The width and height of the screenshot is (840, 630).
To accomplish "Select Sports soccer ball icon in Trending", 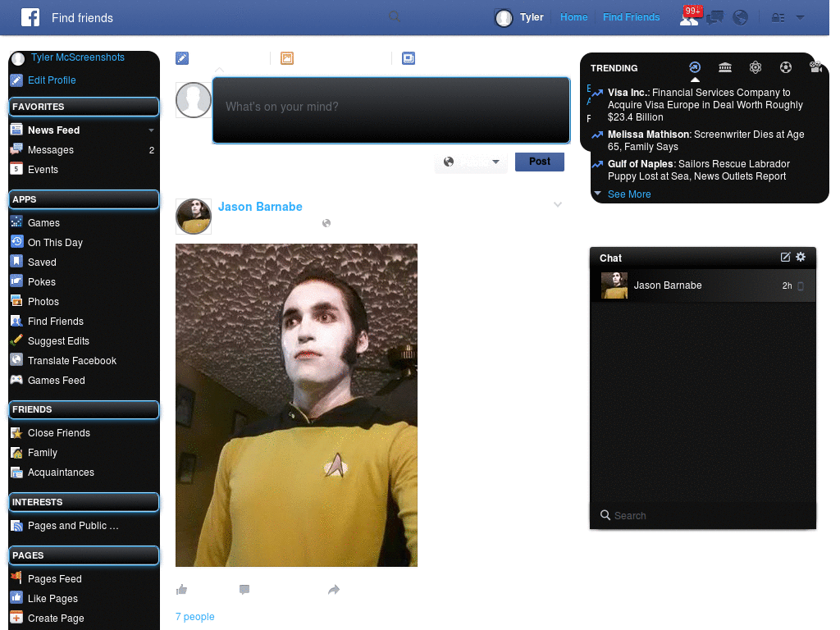I will [x=786, y=67].
